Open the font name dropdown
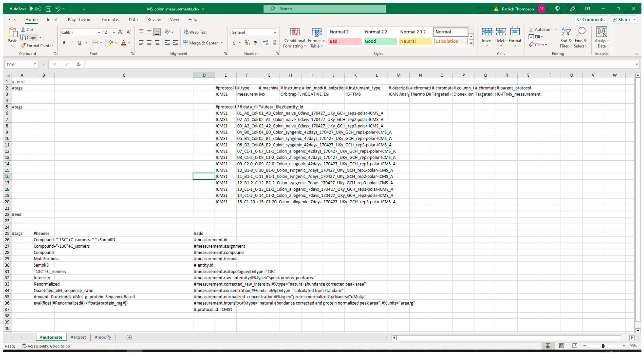 click(99, 32)
